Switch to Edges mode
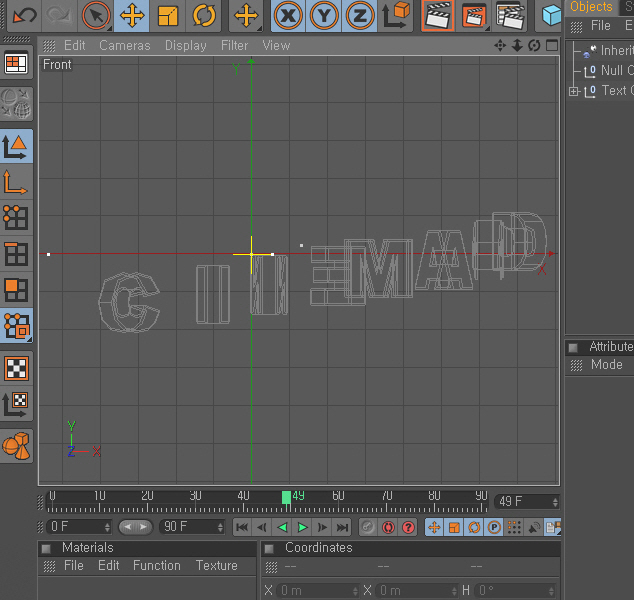This screenshot has width=634, height=600. coord(16,254)
